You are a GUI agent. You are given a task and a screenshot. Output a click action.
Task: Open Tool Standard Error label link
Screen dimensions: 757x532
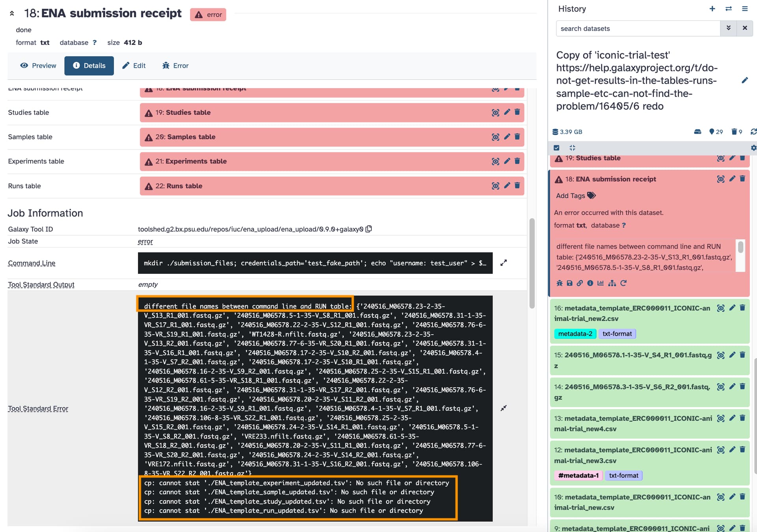pos(38,408)
